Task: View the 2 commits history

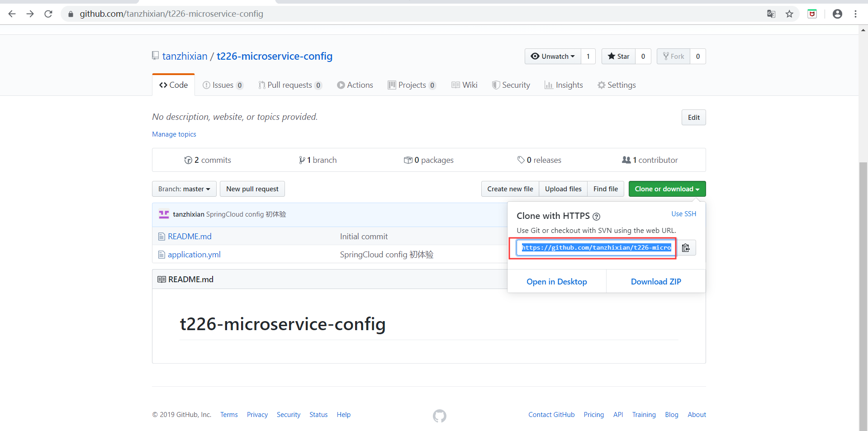Action: (x=208, y=160)
